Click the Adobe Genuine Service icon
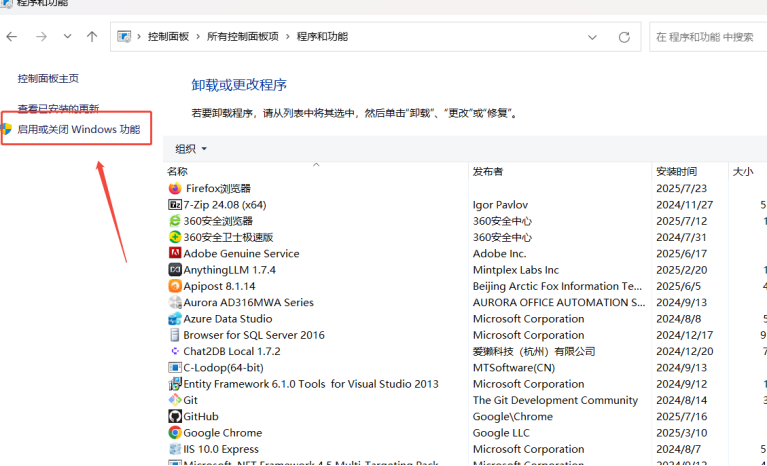This screenshot has height=466, width=767. pyautogui.click(x=175, y=253)
